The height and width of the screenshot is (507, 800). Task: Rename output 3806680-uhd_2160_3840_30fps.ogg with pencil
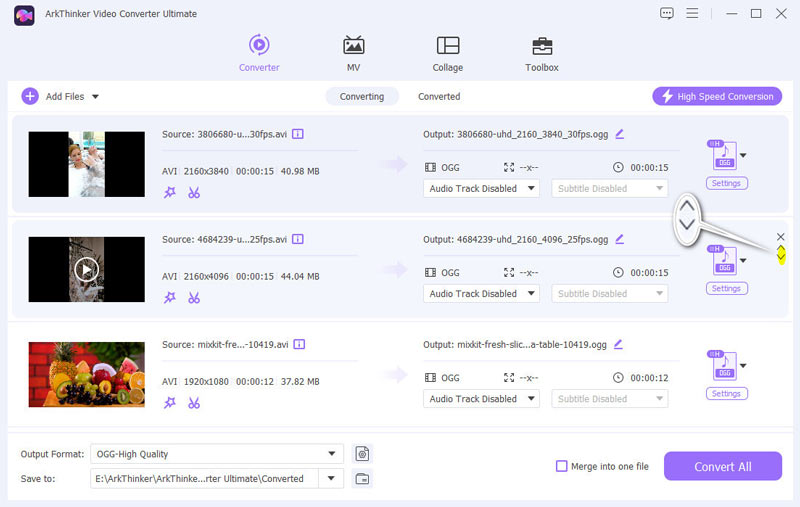619,134
